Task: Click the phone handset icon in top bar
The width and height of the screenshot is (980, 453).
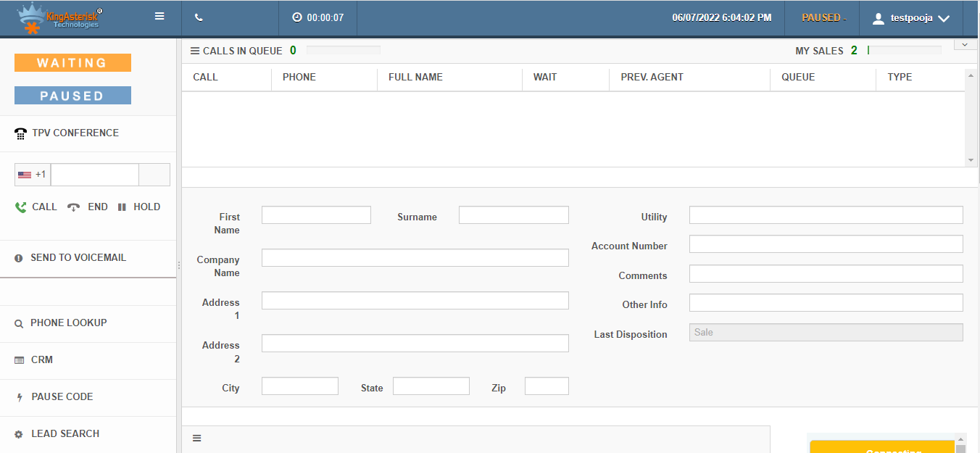Action: pyautogui.click(x=199, y=17)
